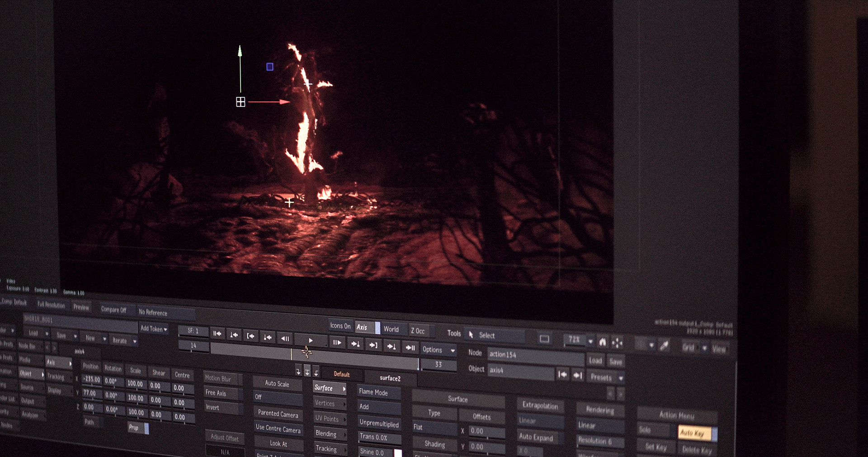This screenshot has width=868, height=457.
Task: Jump to the last frame of the timeline
Action: 410,348
